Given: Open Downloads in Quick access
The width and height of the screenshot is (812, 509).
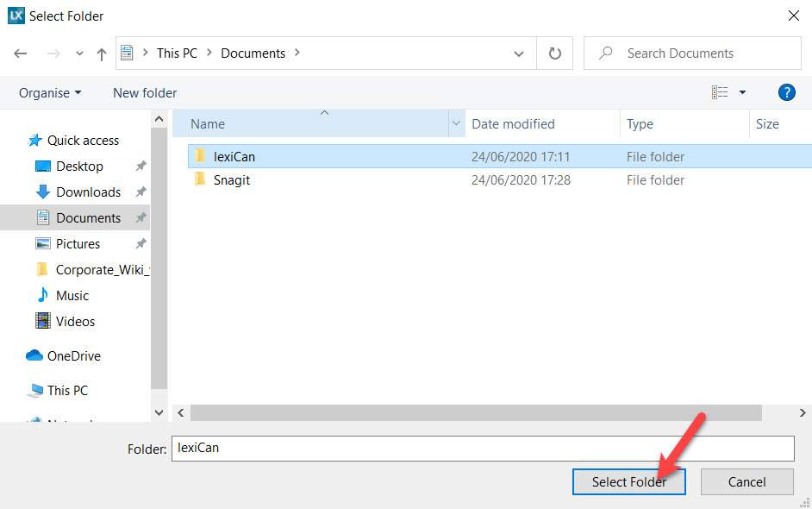Looking at the screenshot, I should pyautogui.click(x=88, y=192).
